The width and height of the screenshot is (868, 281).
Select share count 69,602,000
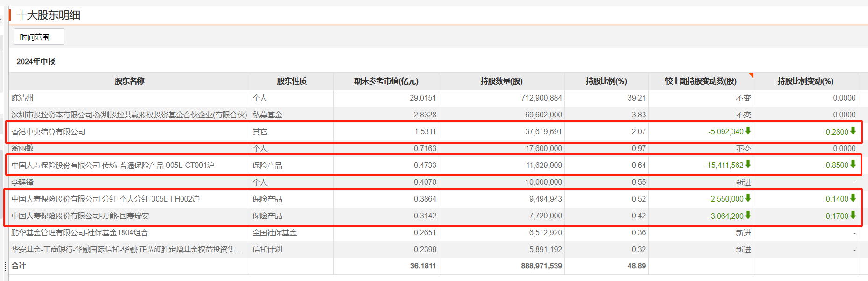543,115
